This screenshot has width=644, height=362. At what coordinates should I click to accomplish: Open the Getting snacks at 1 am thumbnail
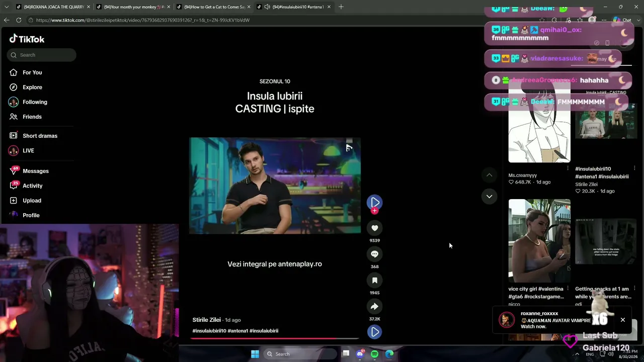coord(606,241)
